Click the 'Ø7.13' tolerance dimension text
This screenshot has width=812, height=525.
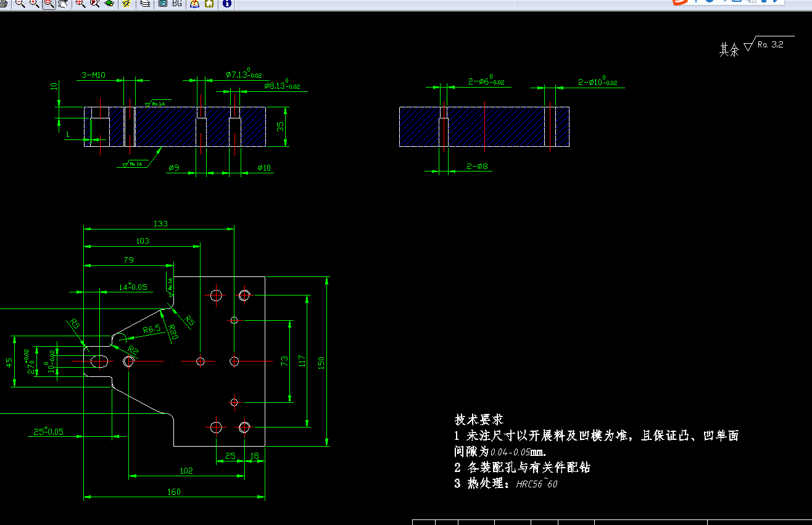(x=244, y=75)
